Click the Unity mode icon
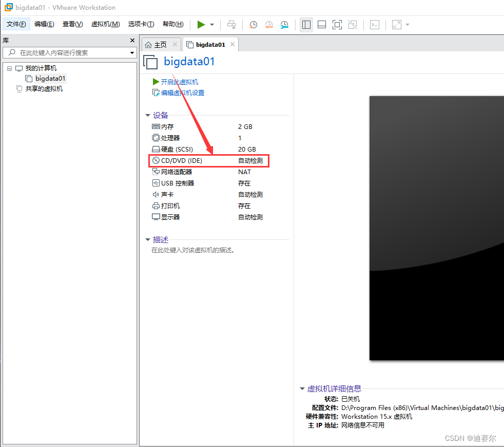The image size is (504, 447). [x=353, y=25]
